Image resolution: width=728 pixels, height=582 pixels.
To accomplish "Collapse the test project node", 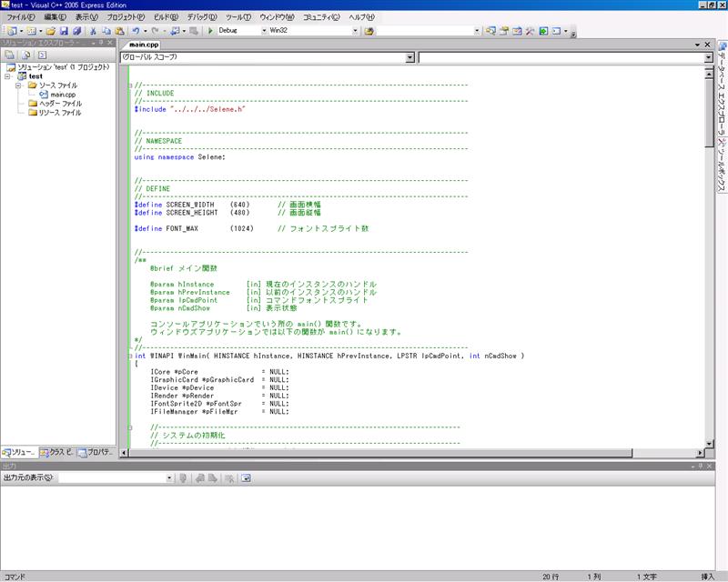I will pyautogui.click(x=7, y=76).
